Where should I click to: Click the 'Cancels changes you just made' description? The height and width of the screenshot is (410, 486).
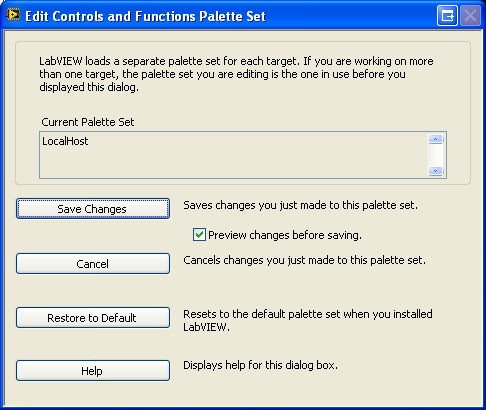[x=304, y=260]
